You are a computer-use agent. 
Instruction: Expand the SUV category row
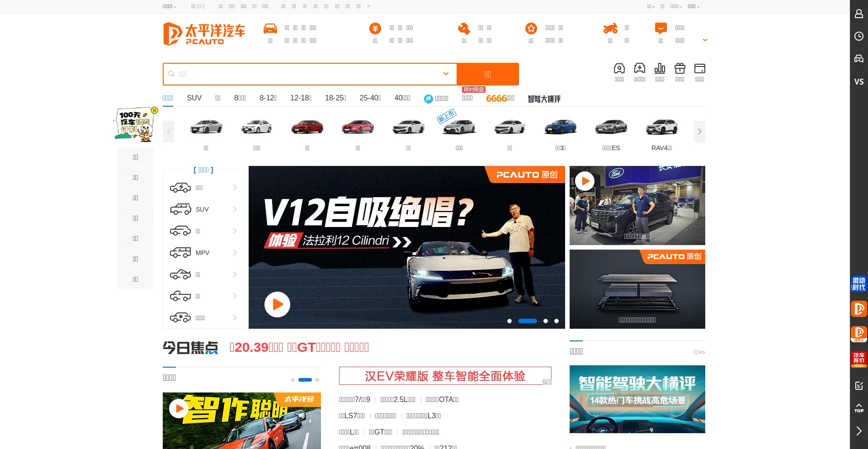pyautogui.click(x=203, y=209)
